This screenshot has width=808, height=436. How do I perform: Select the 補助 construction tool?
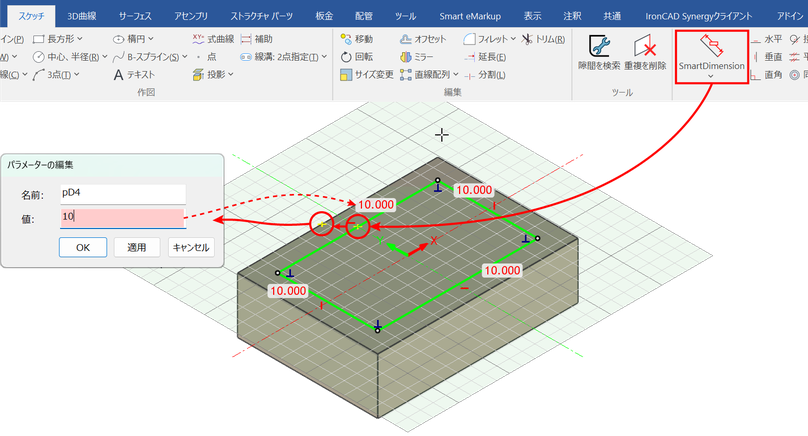point(257,39)
